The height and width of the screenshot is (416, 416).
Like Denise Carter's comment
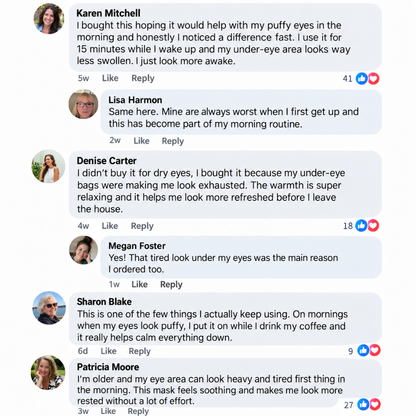tap(110, 226)
